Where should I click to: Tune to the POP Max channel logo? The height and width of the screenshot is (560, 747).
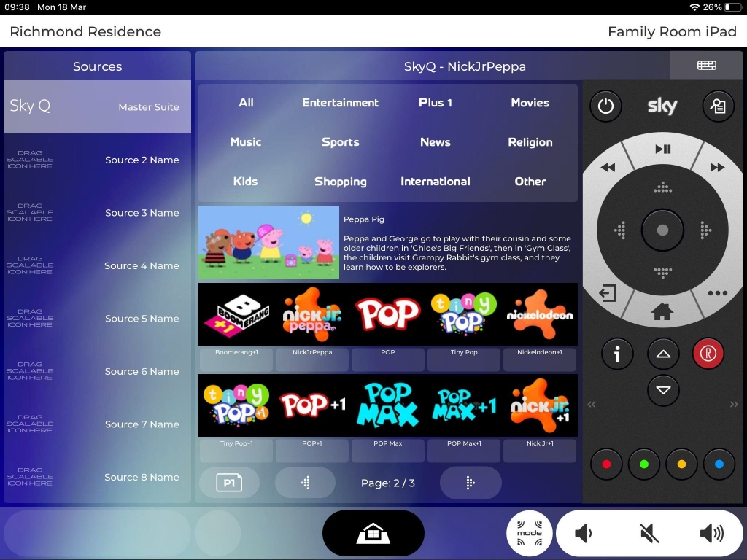tap(388, 405)
